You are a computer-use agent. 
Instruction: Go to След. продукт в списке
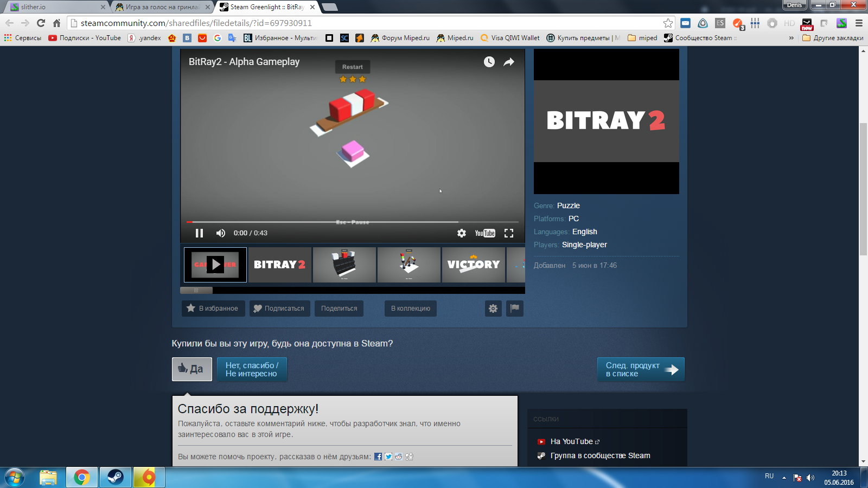click(x=641, y=369)
